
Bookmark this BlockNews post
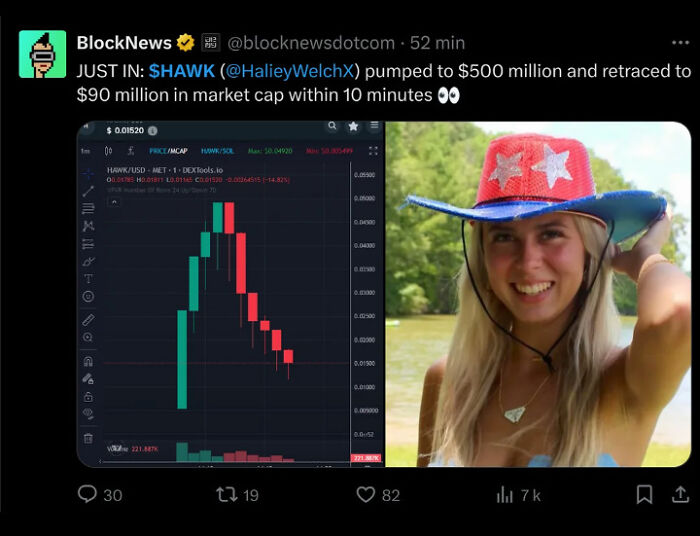(x=645, y=494)
